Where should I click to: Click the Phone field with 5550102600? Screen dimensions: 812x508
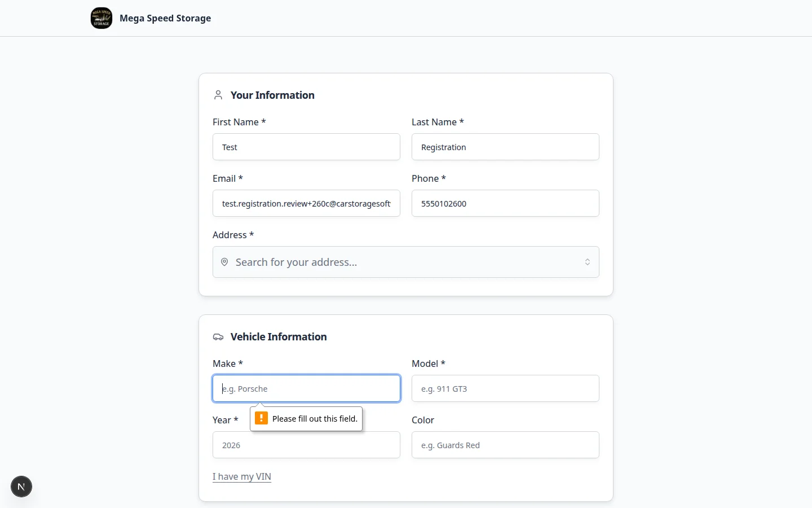tap(505, 203)
